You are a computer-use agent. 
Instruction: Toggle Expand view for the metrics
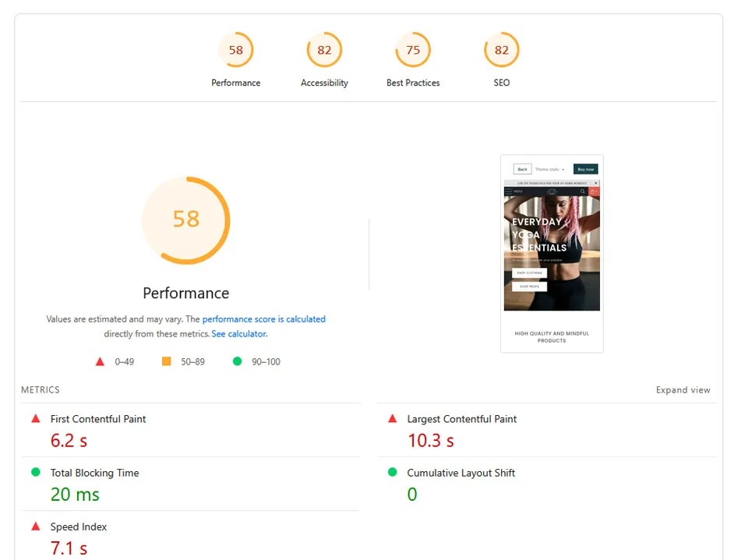point(683,390)
